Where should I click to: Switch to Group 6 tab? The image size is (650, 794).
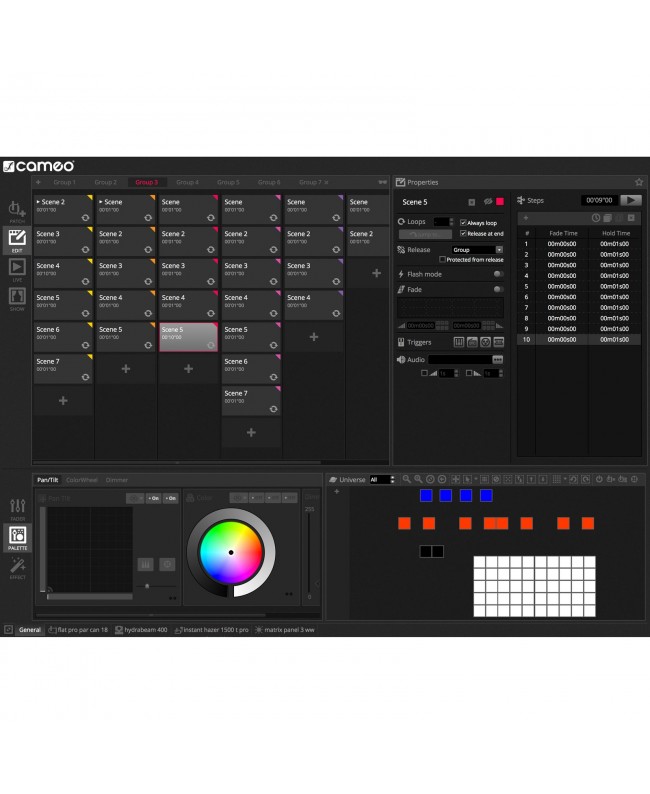(x=269, y=182)
